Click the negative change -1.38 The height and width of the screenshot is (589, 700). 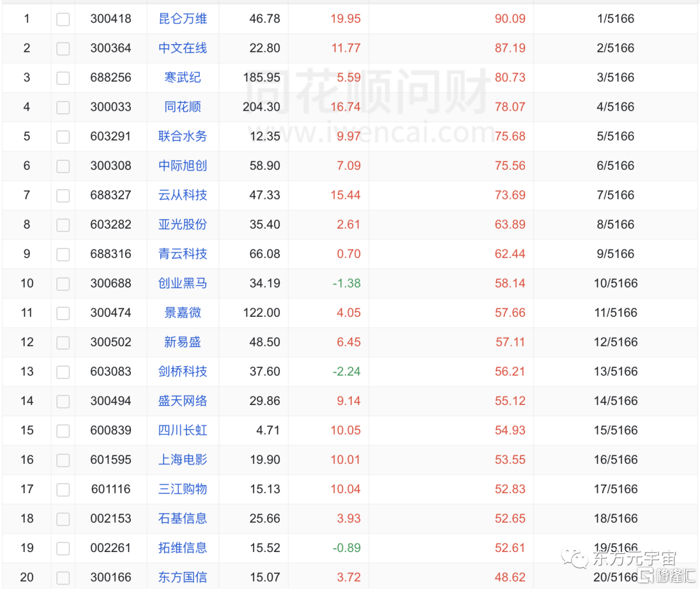pyautogui.click(x=346, y=284)
